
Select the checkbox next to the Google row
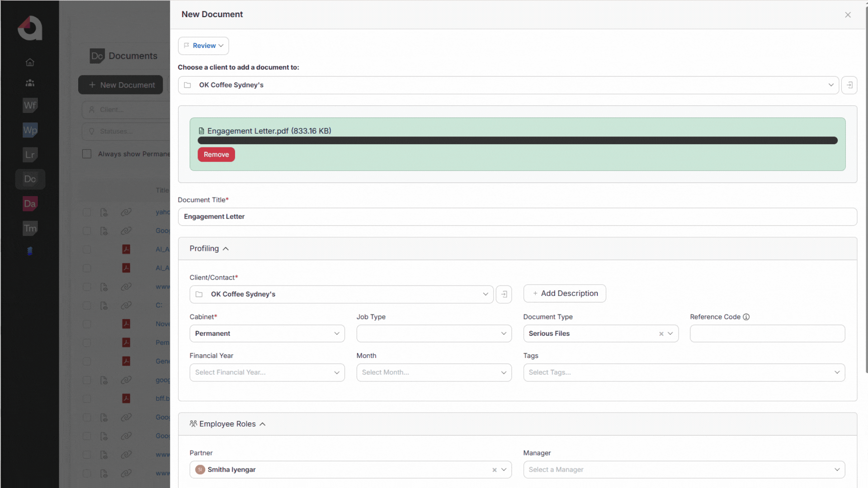[87, 231]
